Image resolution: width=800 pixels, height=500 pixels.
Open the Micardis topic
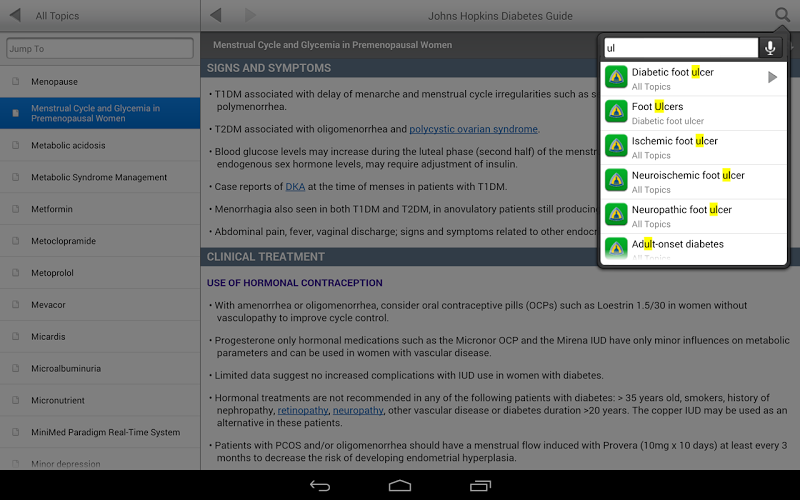(100, 337)
